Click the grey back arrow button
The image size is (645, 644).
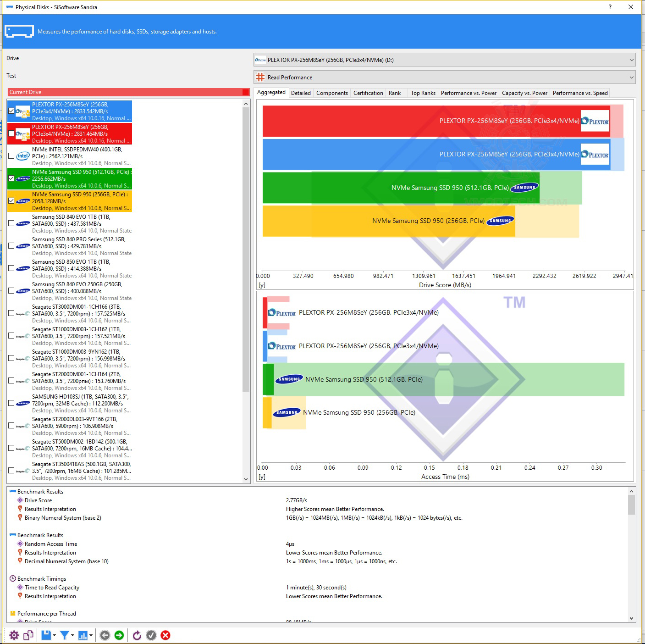coord(105,635)
